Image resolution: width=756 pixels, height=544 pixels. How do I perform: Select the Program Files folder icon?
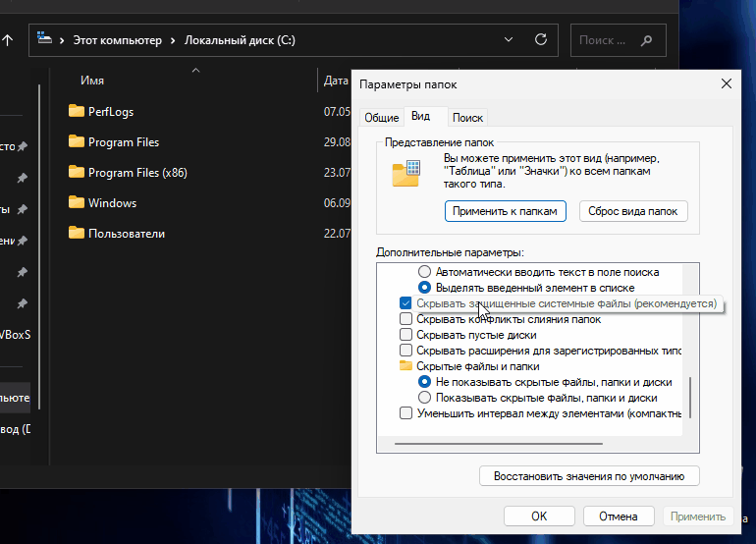[77, 141]
